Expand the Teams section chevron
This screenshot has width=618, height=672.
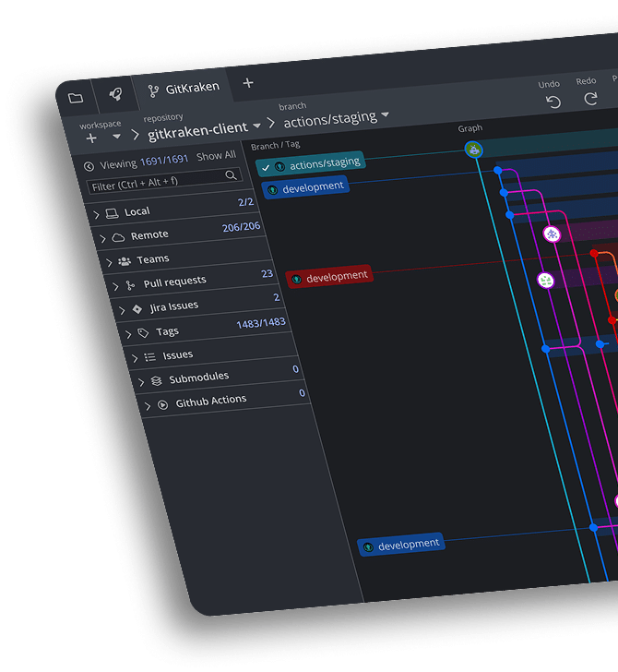pos(109,262)
